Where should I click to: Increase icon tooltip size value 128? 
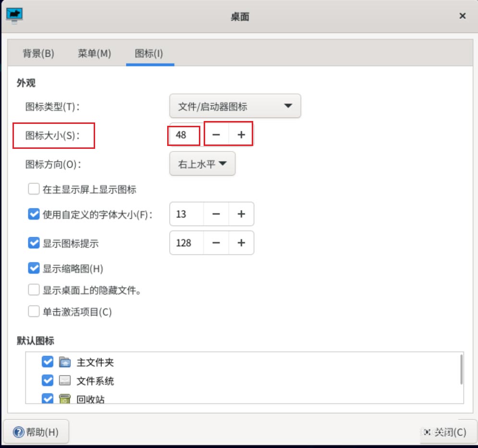(241, 243)
